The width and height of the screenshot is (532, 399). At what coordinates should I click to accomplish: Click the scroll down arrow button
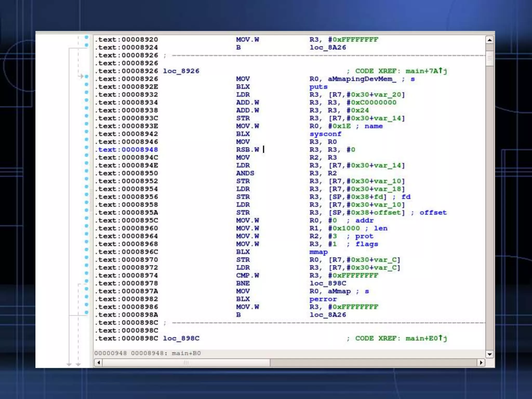tap(489, 354)
